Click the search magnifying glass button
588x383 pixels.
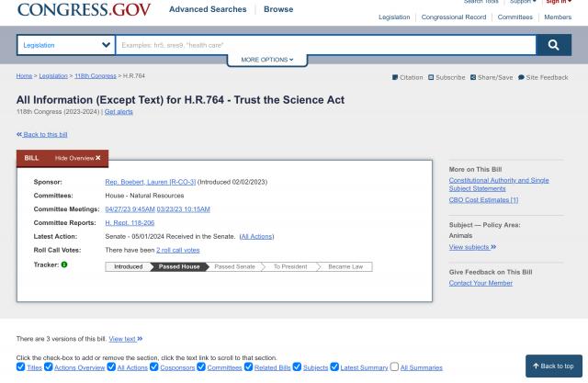tap(552, 45)
